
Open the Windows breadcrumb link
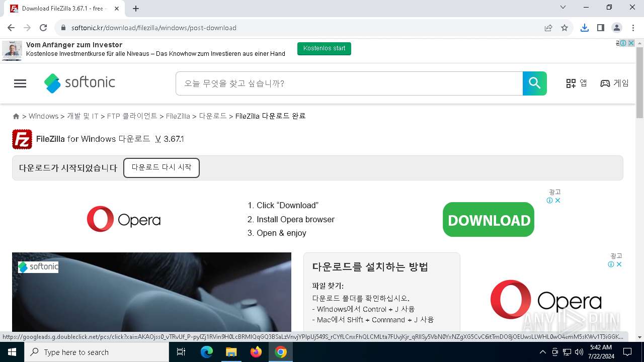[x=43, y=116]
